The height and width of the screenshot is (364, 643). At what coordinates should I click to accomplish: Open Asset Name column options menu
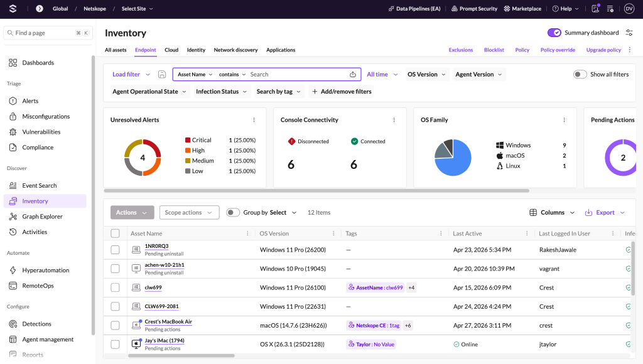click(247, 233)
